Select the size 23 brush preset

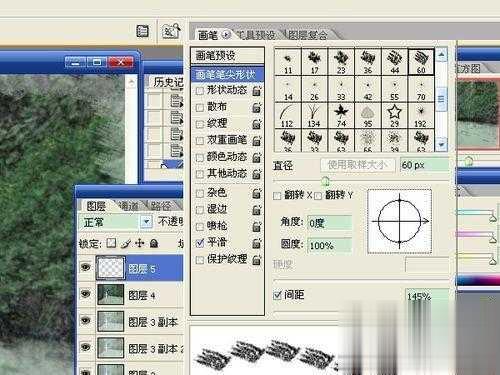[x=341, y=62]
